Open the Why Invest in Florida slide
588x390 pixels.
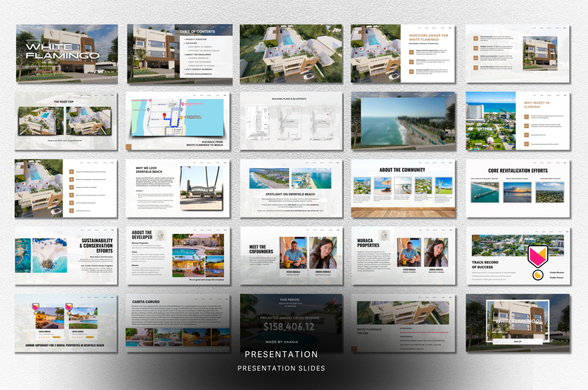click(518, 121)
